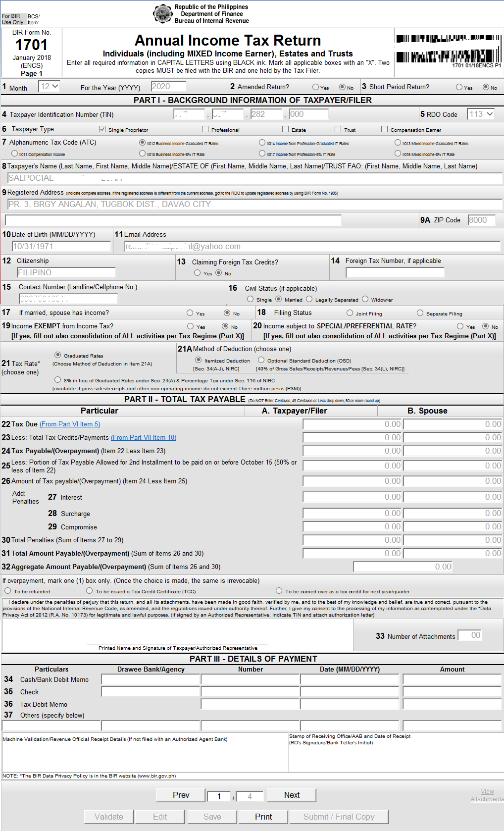Screen dimensions: 504x831
Task: Click the Taxpayer/Filer Tax Due amount field
Action: (x=353, y=424)
